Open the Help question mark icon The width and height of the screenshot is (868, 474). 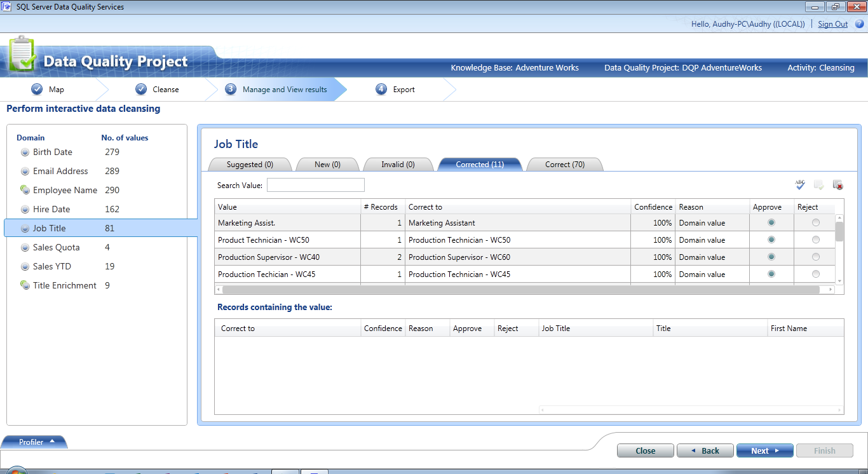(x=858, y=24)
